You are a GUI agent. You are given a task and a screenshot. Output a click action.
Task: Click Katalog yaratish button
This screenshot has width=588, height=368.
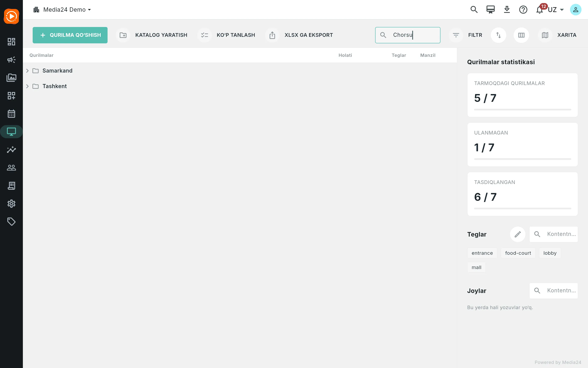point(152,35)
